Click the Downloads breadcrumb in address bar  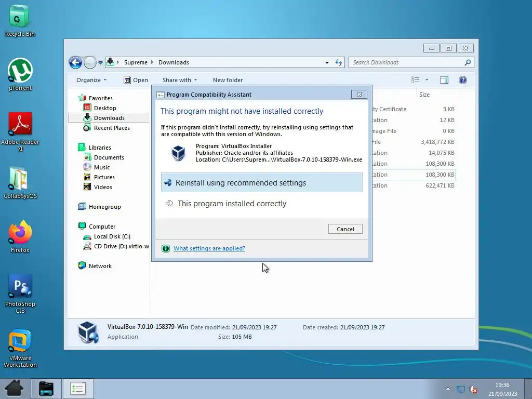click(174, 62)
